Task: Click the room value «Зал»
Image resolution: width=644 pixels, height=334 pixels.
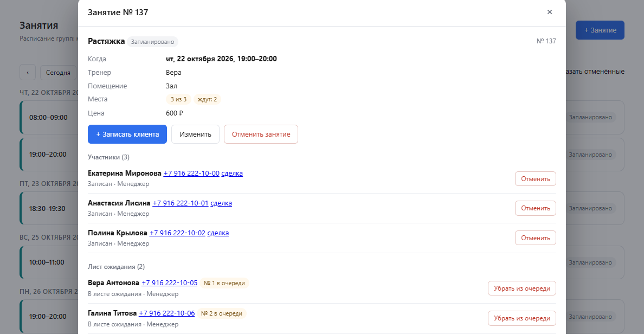Action: (x=172, y=86)
